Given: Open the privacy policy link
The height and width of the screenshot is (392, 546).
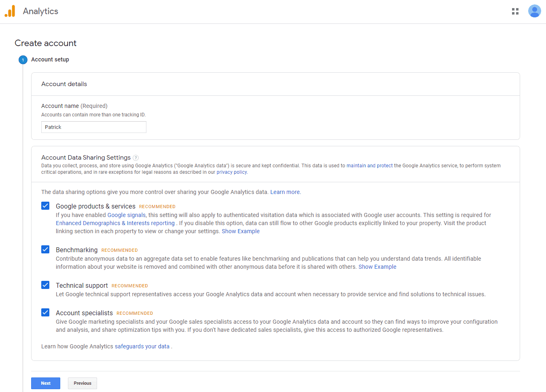Looking at the screenshot, I should click(x=232, y=172).
